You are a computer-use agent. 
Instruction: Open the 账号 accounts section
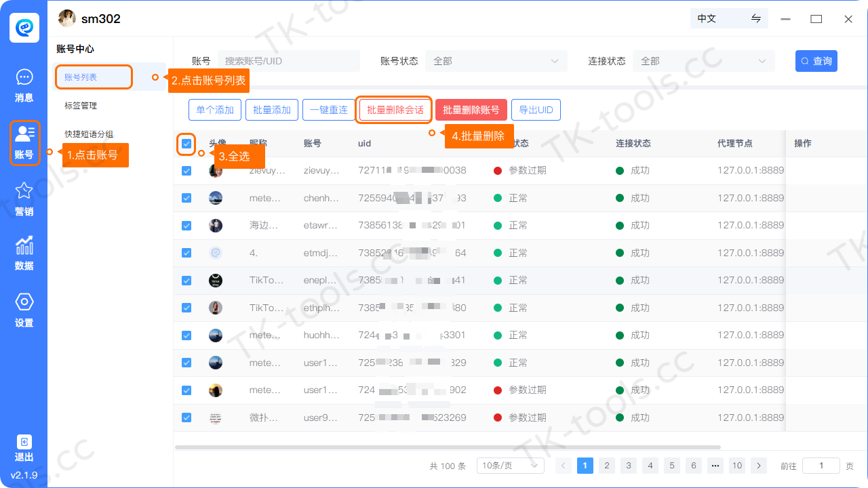pos(24,142)
